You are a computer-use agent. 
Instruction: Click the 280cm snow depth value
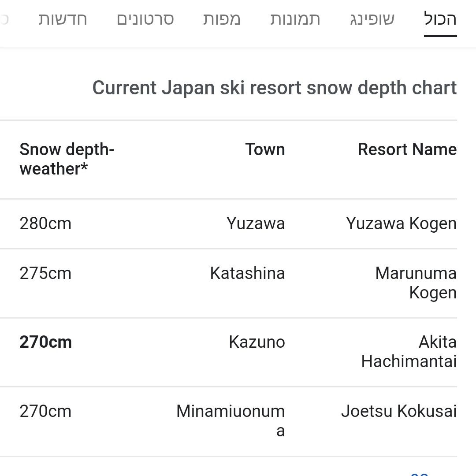coord(45,223)
